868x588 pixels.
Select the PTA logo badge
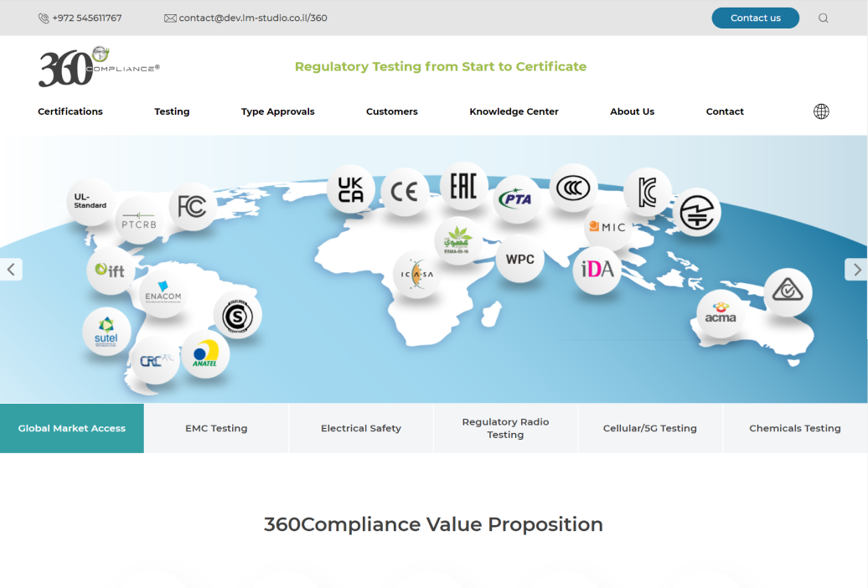(516, 199)
